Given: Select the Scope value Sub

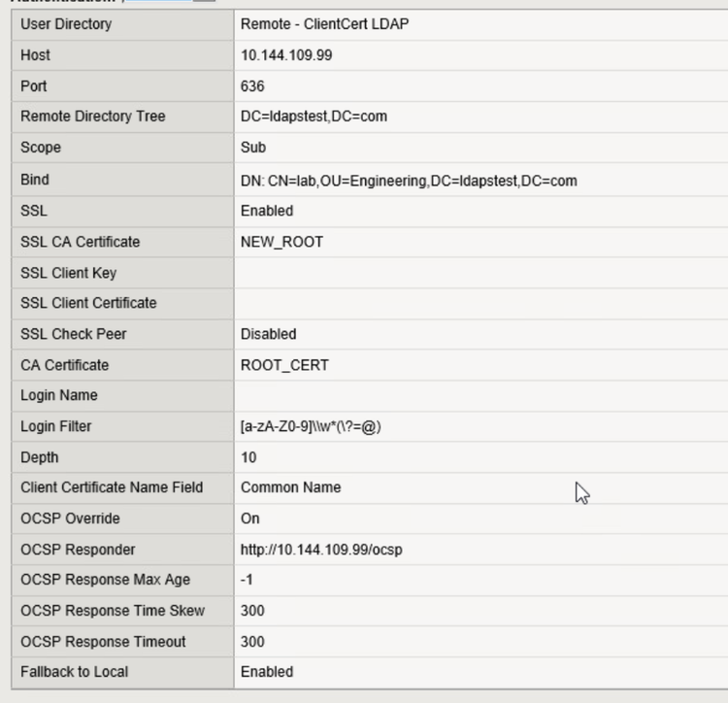Looking at the screenshot, I should coord(253,148).
